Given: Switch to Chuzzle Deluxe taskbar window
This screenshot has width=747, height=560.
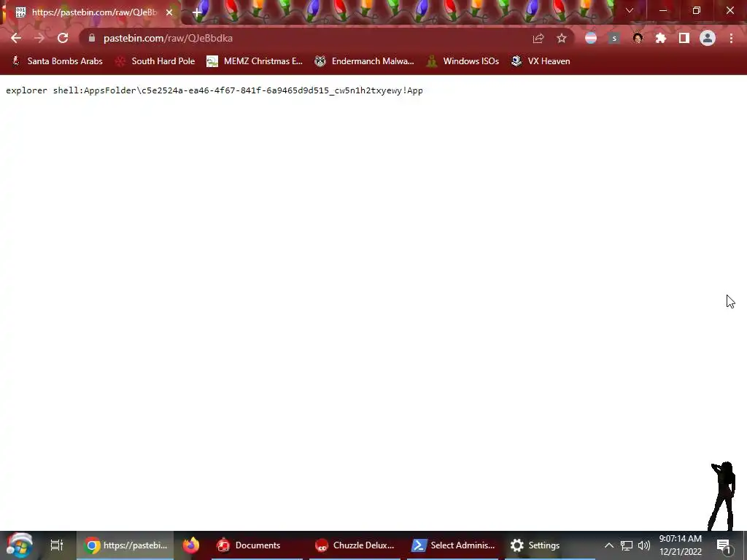Looking at the screenshot, I should point(355,545).
